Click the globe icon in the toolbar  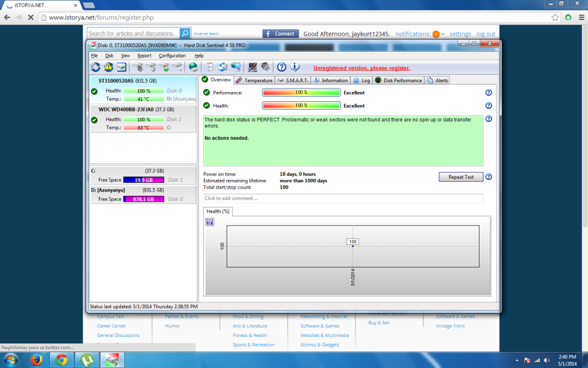coord(193,67)
